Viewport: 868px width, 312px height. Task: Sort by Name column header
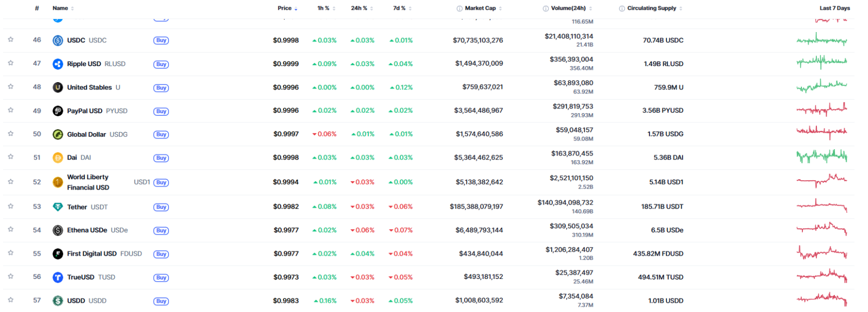[60, 8]
